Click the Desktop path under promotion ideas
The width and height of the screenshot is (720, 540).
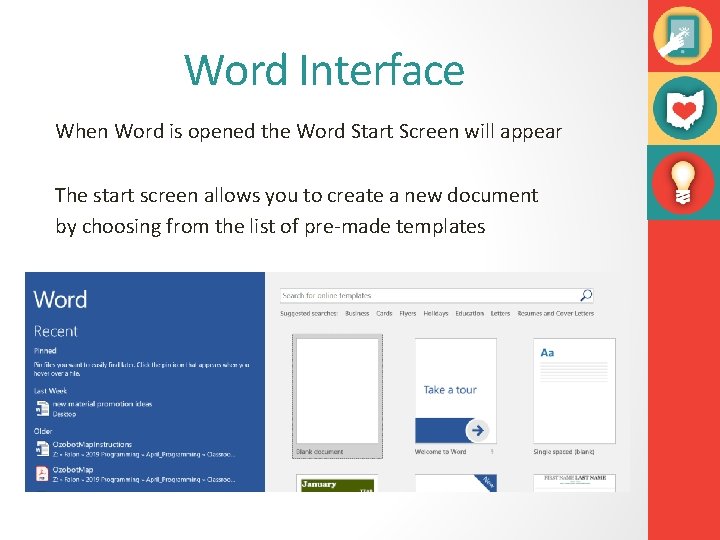64,414
